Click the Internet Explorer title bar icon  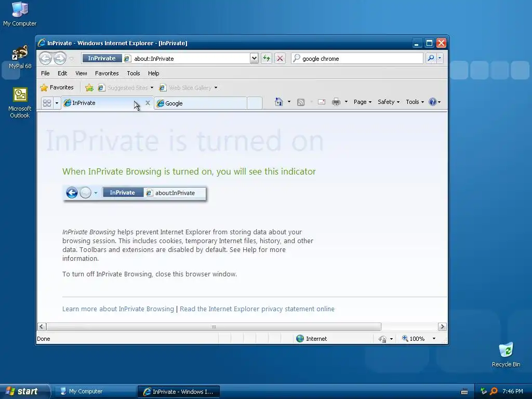[x=42, y=43]
